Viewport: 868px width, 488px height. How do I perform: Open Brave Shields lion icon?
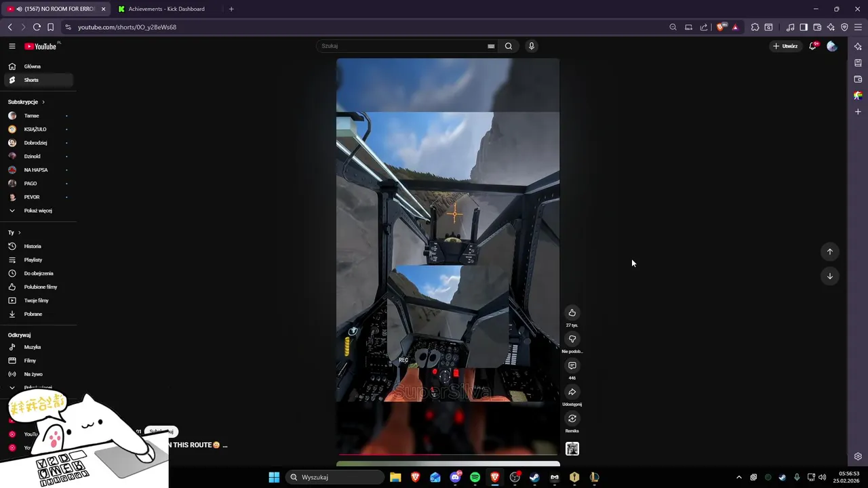pyautogui.click(x=722, y=27)
